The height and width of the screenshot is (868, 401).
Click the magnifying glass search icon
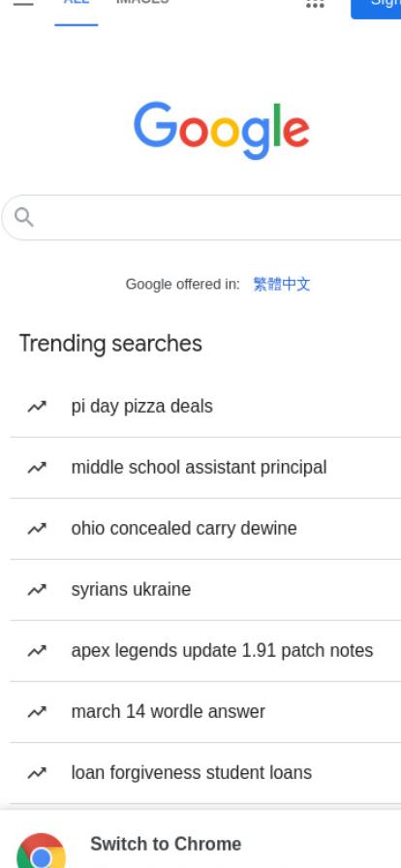[x=24, y=218]
